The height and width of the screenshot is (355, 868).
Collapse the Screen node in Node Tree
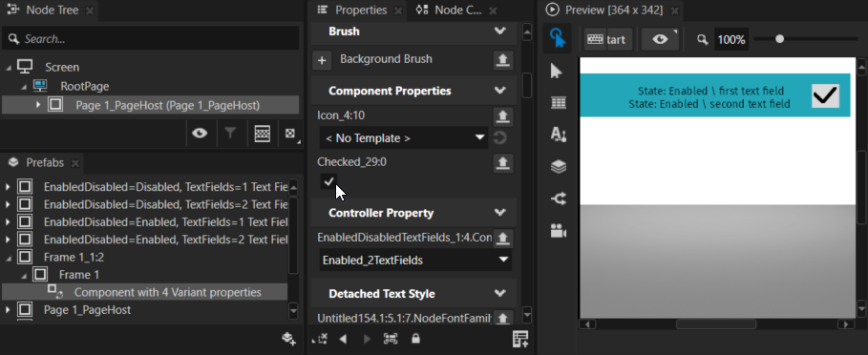click(x=9, y=67)
